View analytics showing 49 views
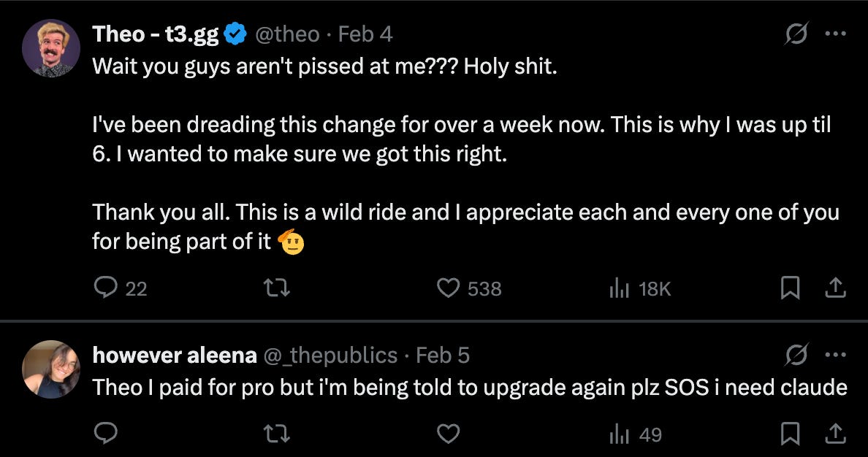This screenshot has width=868, height=457. tap(620, 434)
